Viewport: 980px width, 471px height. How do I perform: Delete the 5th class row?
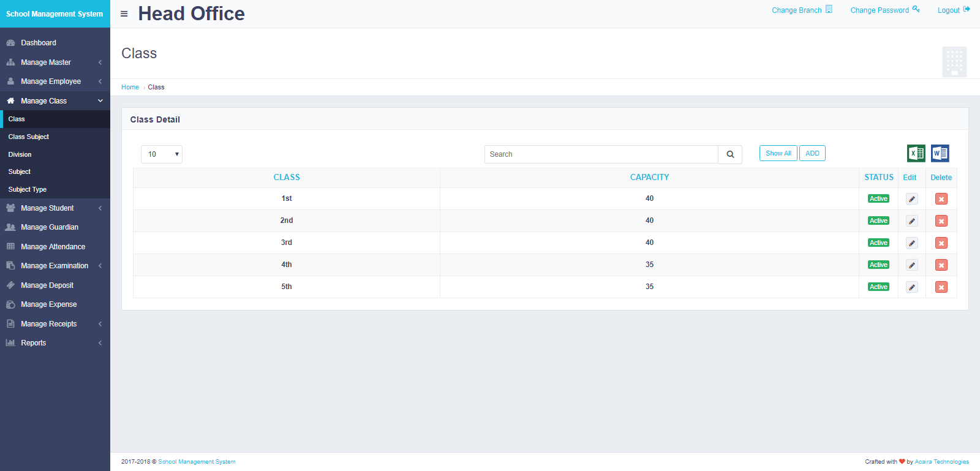941,287
